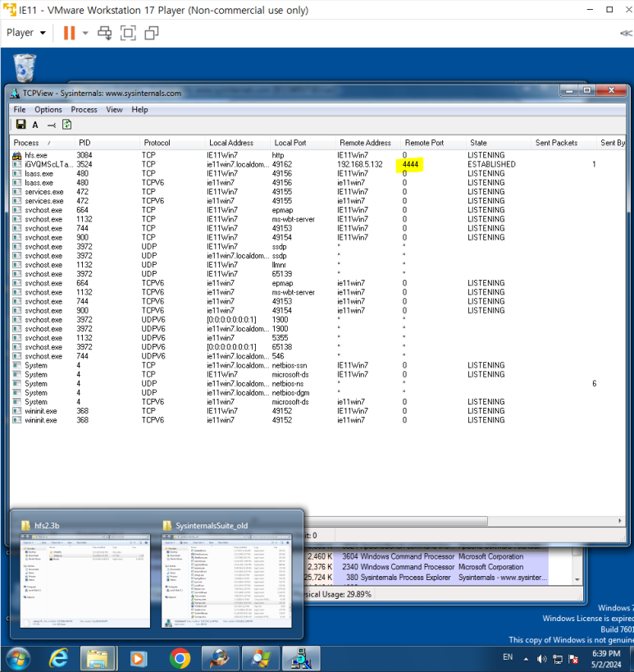Open the View menu
Image resolution: width=634 pixels, height=672 pixels.
click(114, 110)
